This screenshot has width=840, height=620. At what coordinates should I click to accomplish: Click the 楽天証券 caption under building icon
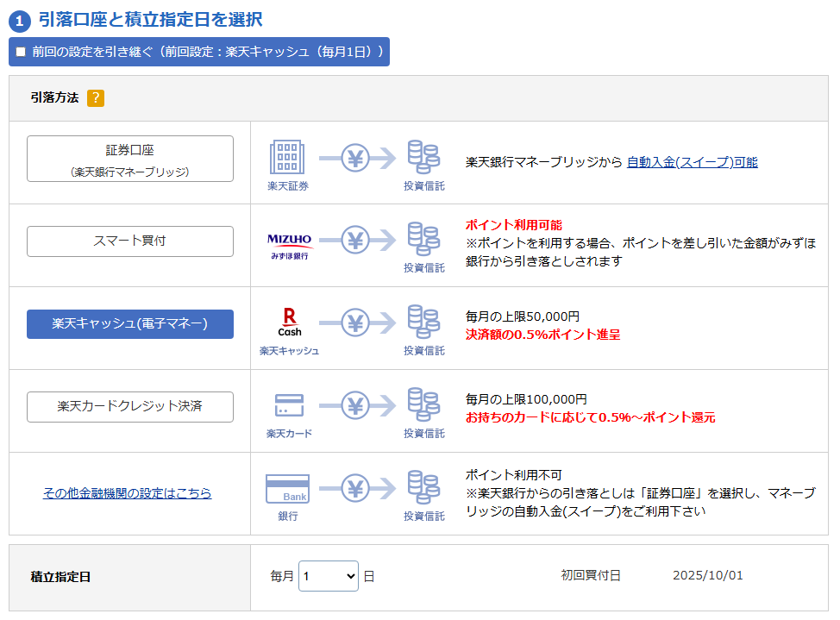click(x=288, y=186)
